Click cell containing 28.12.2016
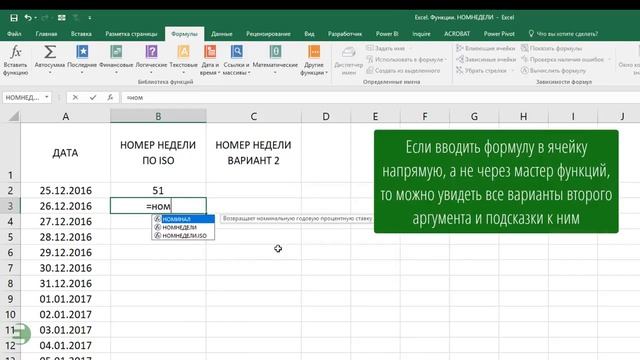The image size is (640, 360). [x=65, y=237]
